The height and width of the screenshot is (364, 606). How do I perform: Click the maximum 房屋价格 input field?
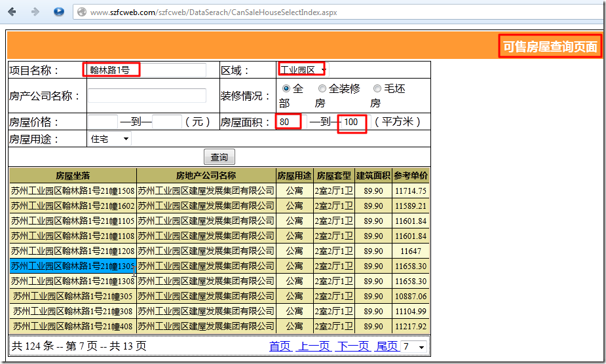pyautogui.click(x=167, y=122)
